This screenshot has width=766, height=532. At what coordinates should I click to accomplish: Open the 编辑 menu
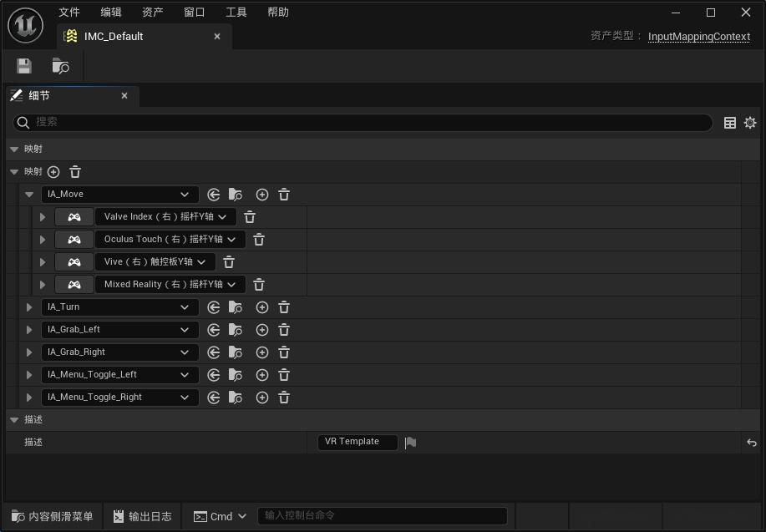(109, 12)
